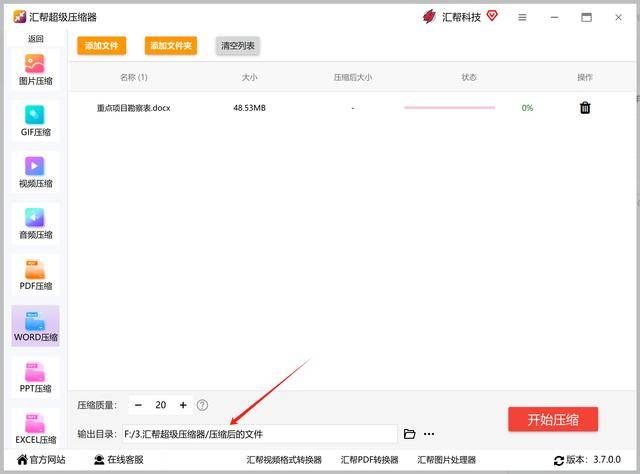640x474 pixels.
Task: Decrease compression quality with minus button
Action: (138, 405)
